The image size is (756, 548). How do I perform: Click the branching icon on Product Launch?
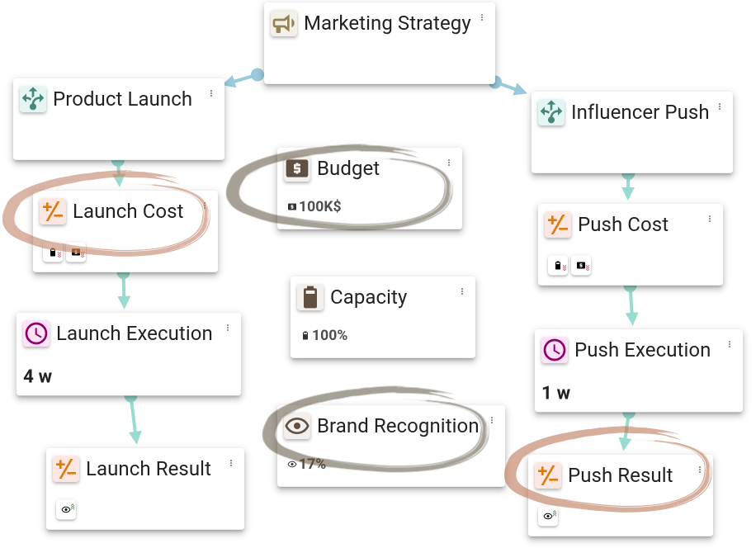tap(33, 99)
